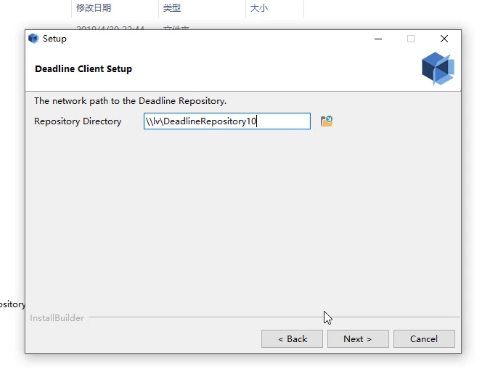Screen dimensions: 483x382
Task: Select the 'Repository Directory' label text
Action: 78,121
